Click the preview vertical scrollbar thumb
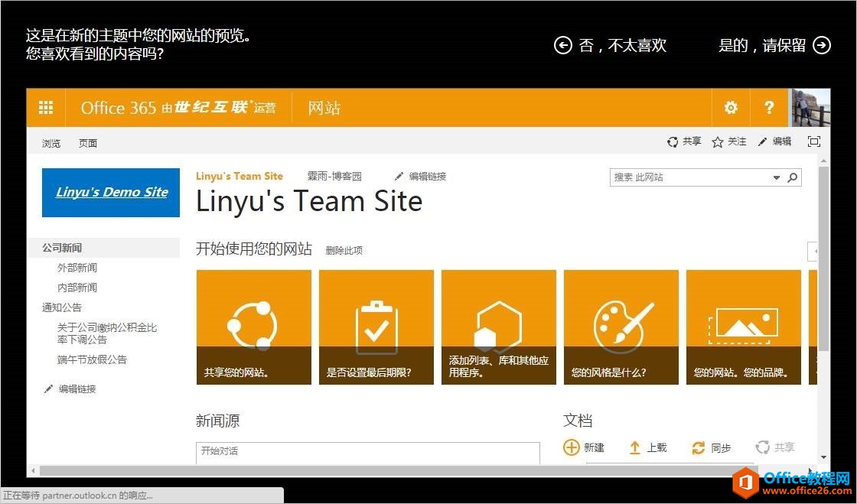This screenshot has width=857, height=504. [x=823, y=259]
